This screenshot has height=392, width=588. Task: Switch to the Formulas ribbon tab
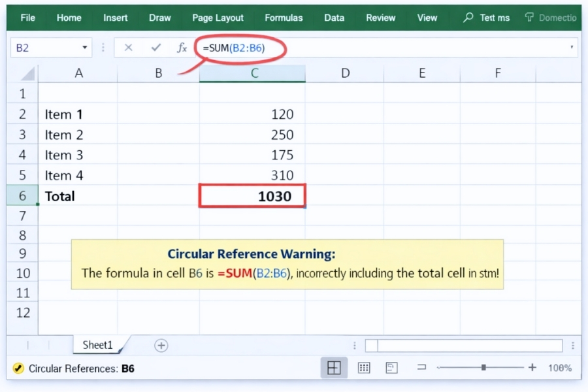284,18
